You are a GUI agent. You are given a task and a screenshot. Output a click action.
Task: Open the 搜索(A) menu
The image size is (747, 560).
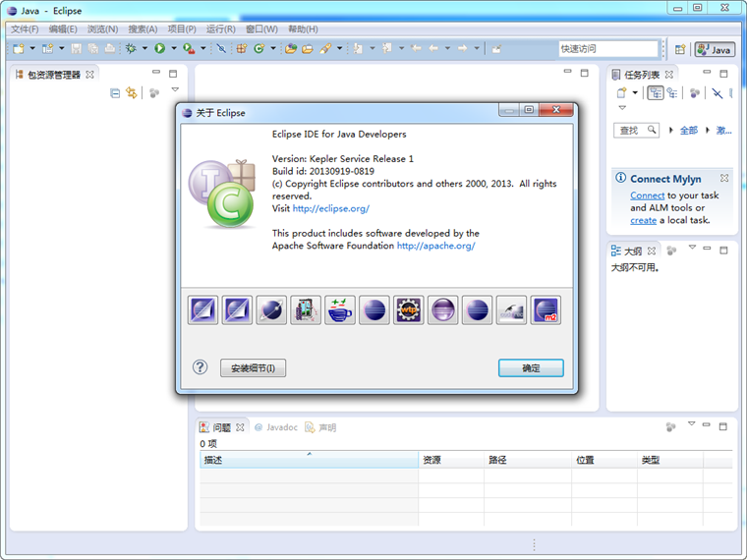[143, 29]
